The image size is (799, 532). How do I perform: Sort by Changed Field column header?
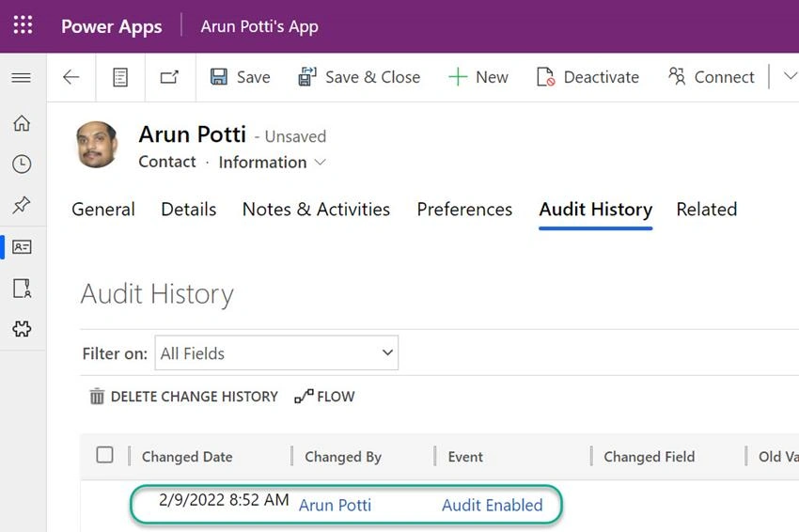[650, 457]
